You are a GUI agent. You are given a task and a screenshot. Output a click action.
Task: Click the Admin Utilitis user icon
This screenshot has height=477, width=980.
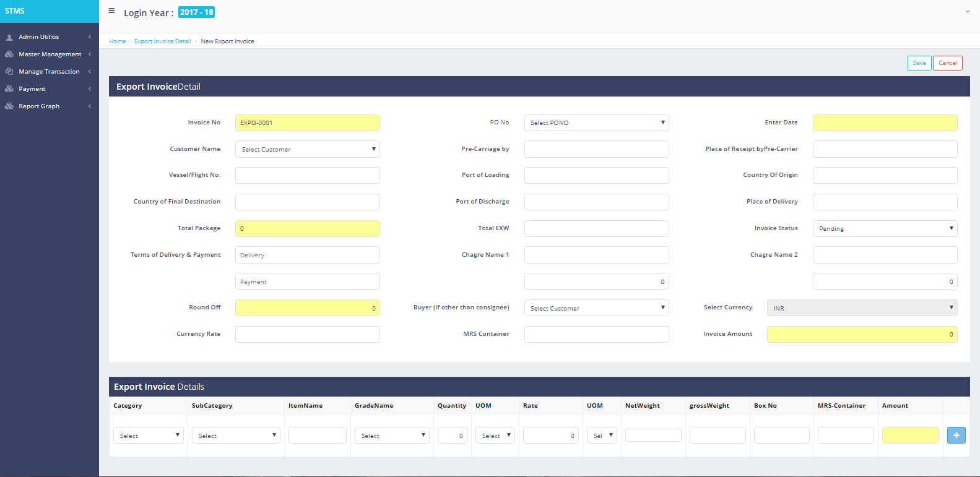click(9, 37)
